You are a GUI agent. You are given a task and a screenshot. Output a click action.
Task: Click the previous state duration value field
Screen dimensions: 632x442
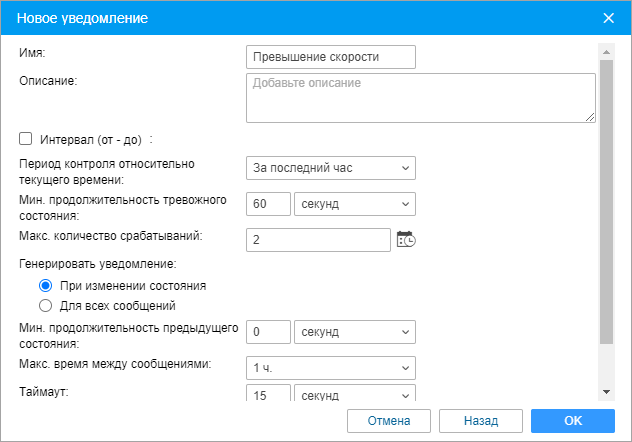tap(268, 331)
